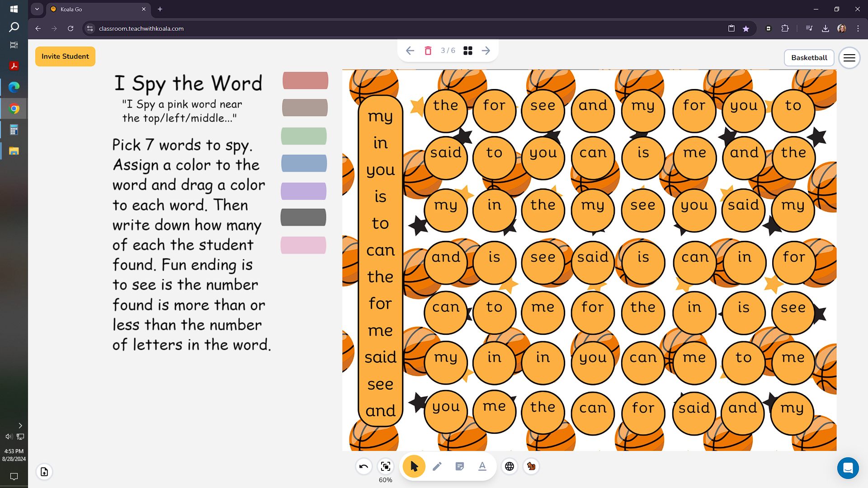Go to the next slide arrow
The image size is (868, 488).
point(486,51)
